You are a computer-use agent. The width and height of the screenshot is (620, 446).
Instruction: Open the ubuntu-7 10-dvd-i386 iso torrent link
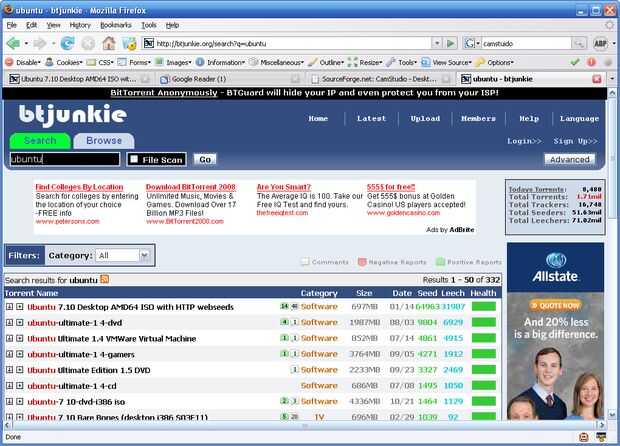pyautogui.click(x=76, y=402)
